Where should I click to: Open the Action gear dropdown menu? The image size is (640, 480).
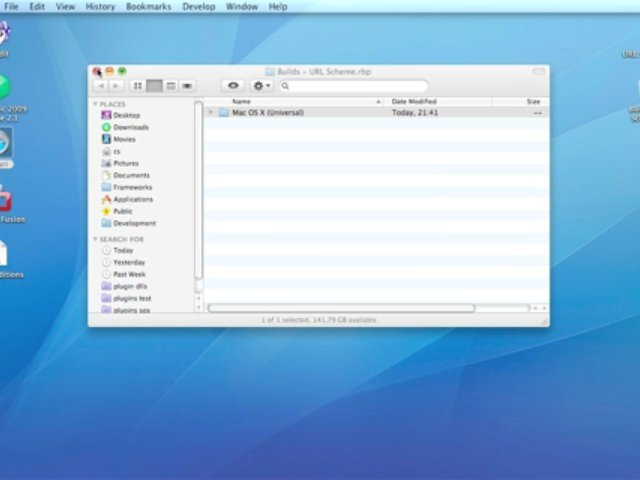tap(262, 86)
